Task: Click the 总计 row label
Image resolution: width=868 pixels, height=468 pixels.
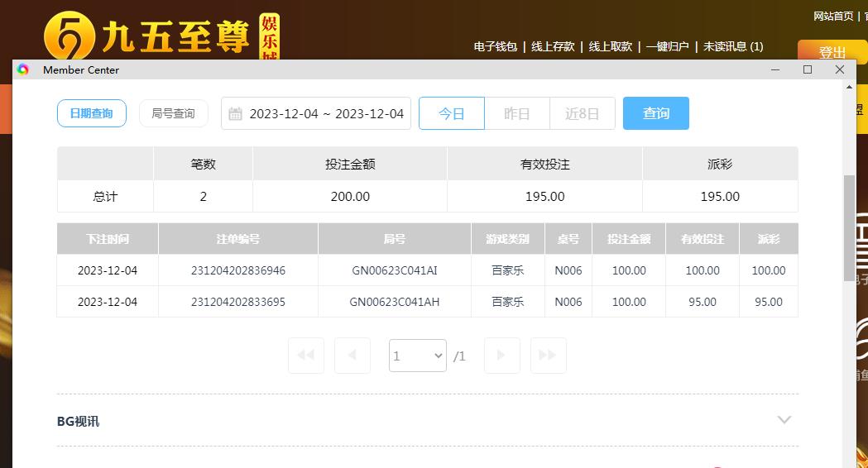Action: [x=105, y=197]
